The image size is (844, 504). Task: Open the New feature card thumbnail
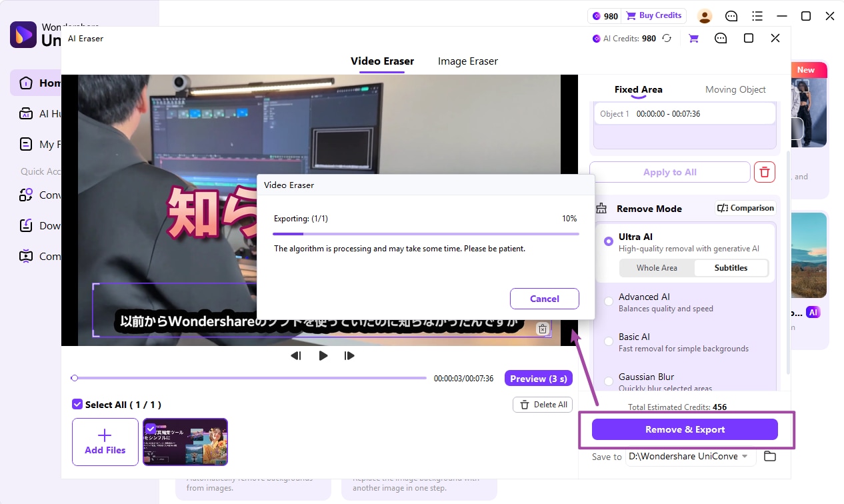(x=809, y=105)
